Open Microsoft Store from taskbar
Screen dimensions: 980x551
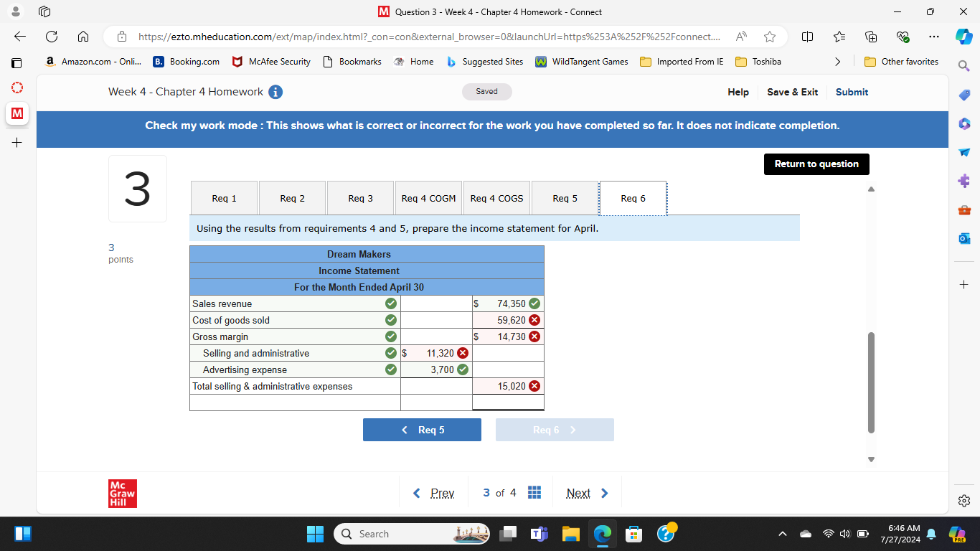[x=634, y=534]
